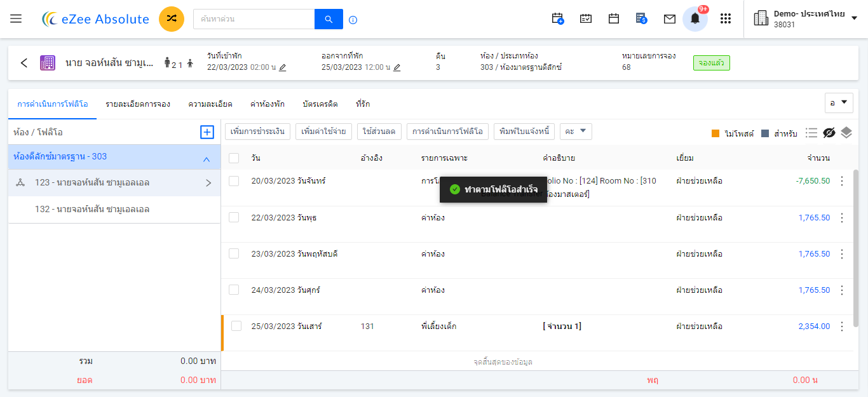Viewport: 868px width, 397px height.
Task: Open the อ dropdown at tab bar right
Action: click(x=839, y=102)
